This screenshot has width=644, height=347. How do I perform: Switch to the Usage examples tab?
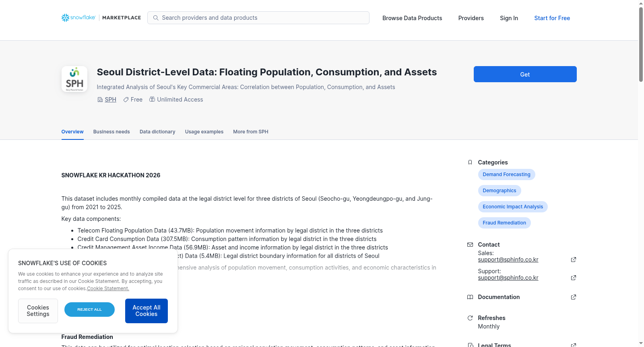[x=204, y=132]
